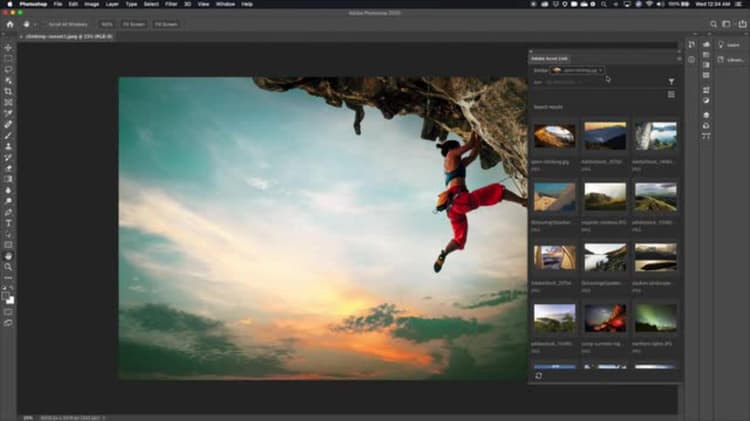Select the Zoom tool in the toolbar

(x=8, y=267)
